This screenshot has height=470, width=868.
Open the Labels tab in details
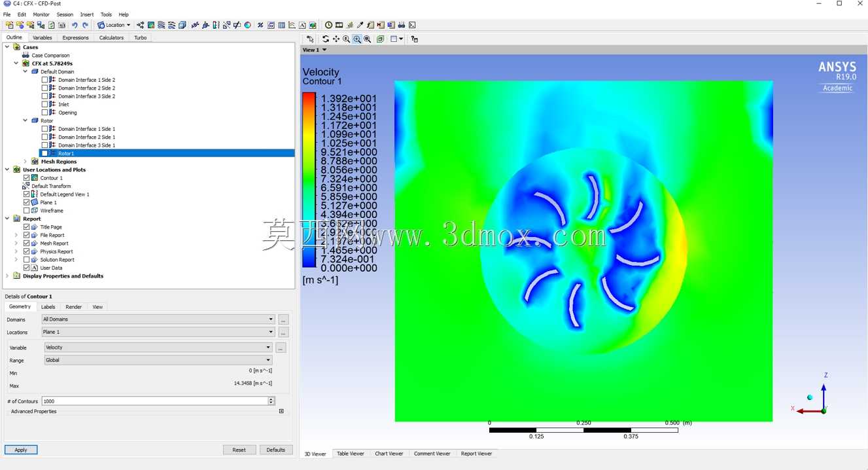48,307
